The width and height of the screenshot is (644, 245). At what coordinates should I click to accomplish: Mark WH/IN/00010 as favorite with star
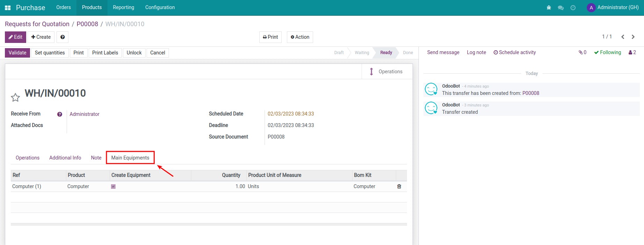click(x=15, y=97)
